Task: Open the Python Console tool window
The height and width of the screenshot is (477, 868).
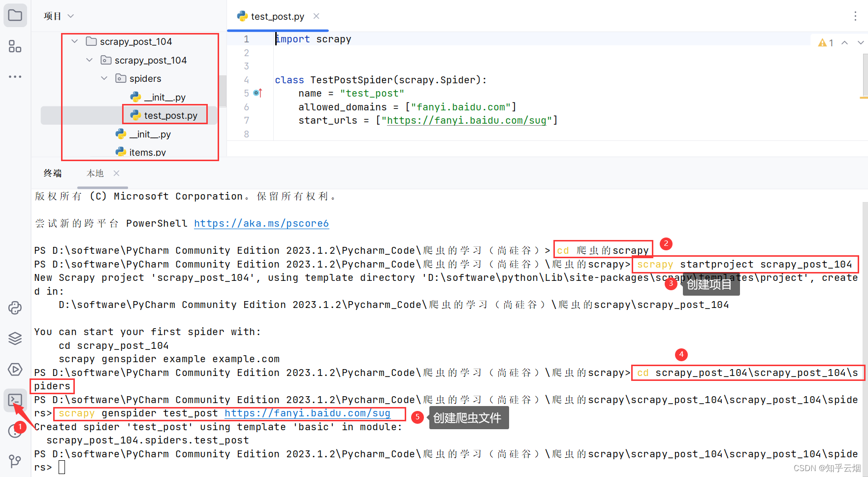Action: [15, 308]
